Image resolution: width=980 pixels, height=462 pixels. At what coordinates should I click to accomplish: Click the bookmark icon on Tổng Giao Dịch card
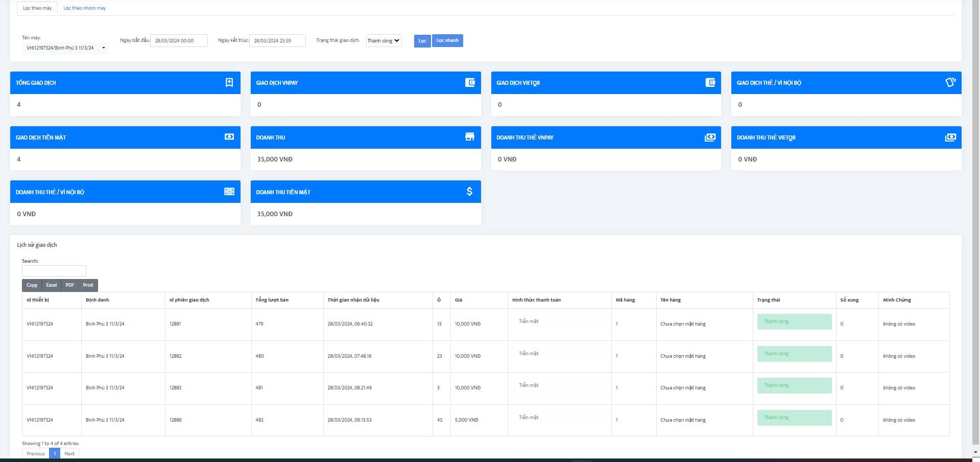229,82
